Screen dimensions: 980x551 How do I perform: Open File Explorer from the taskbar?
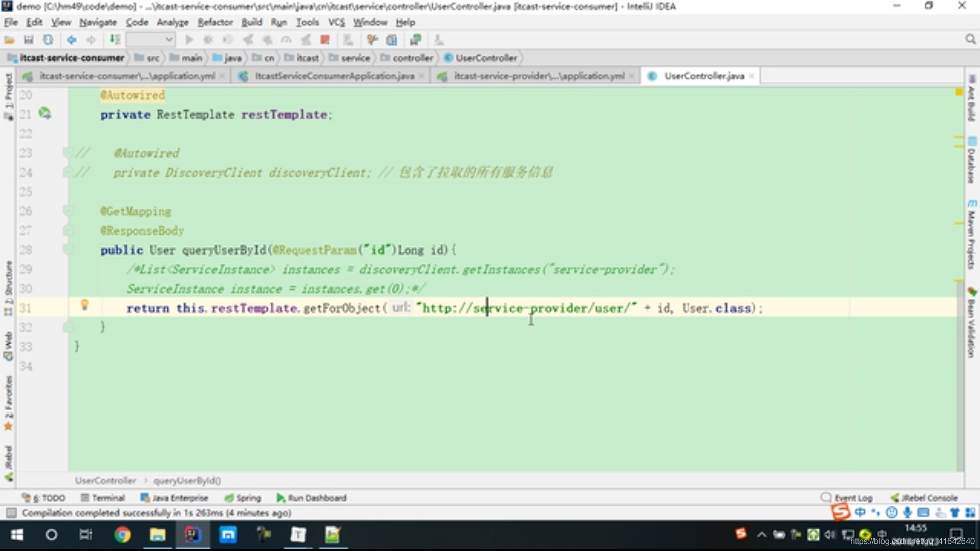pyautogui.click(x=157, y=535)
